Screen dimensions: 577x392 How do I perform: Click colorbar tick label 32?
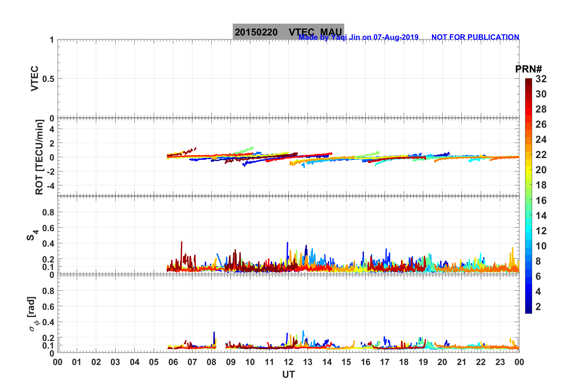[x=541, y=79]
